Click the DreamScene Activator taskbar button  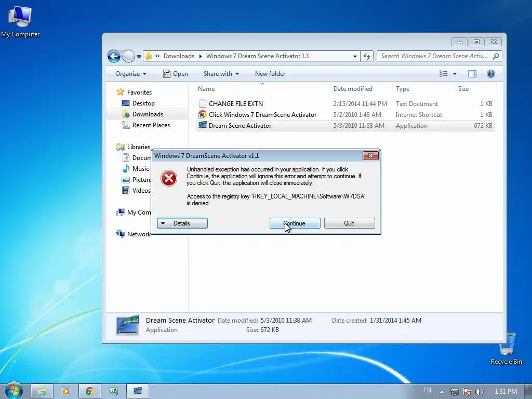coord(137,391)
